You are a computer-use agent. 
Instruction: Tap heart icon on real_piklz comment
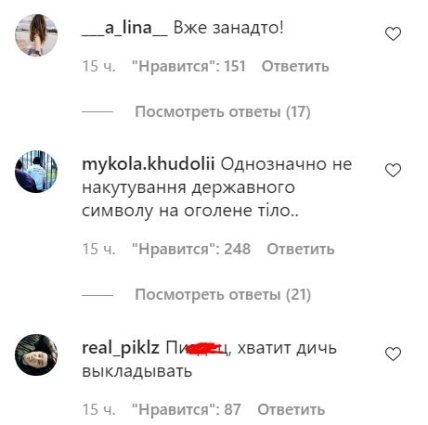393,354
